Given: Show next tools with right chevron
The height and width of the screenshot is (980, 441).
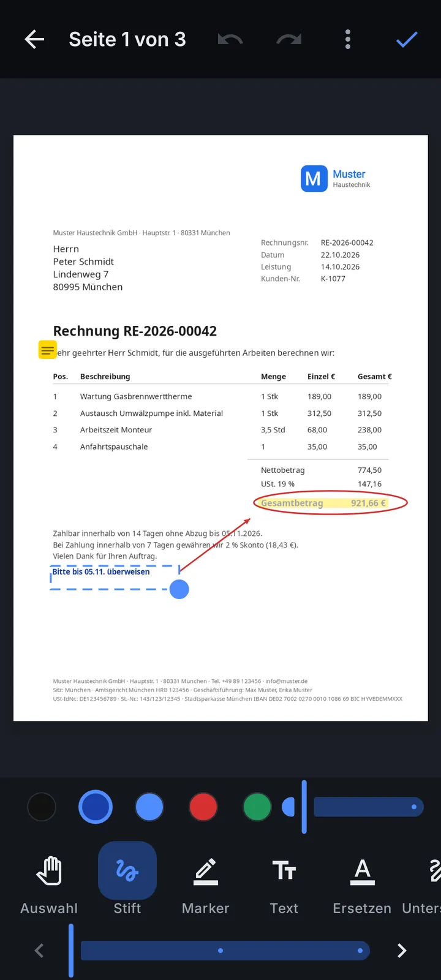Looking at the screenshot, I should click(402, 951).
